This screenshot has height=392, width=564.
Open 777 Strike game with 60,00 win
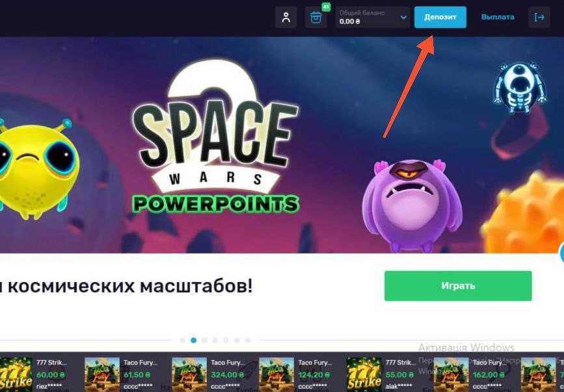tap(34, 374)
